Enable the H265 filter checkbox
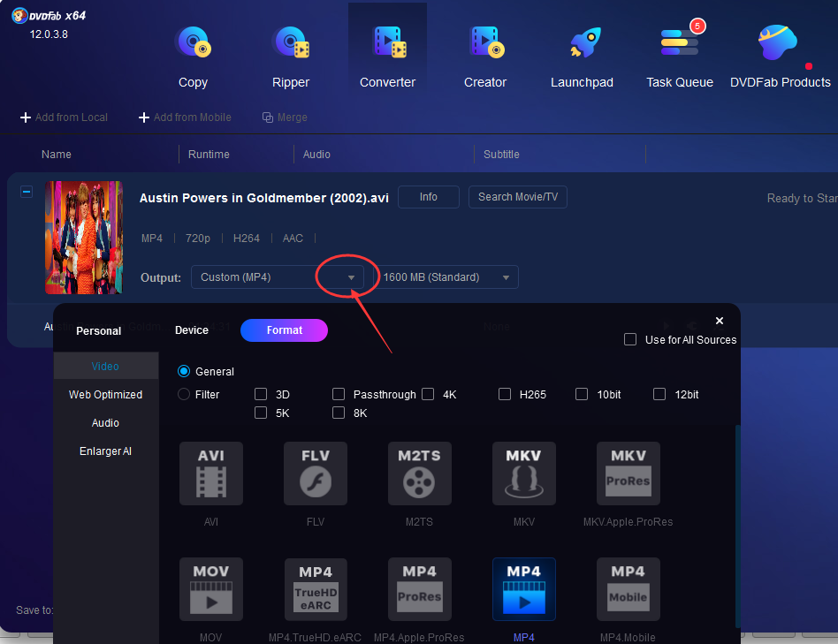The width and height of the screenshot is (838, 644). [x=505, y=394]
